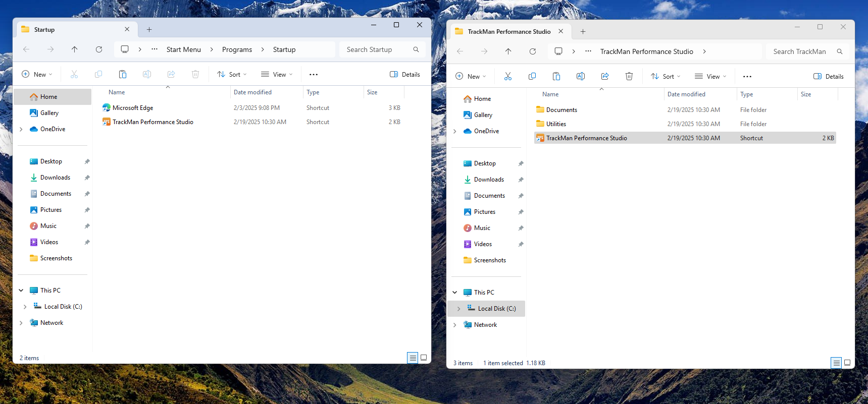Expand Local Disk (C:) in Startup navigation pane
This screenshot has height=404, width=868.
25,307
